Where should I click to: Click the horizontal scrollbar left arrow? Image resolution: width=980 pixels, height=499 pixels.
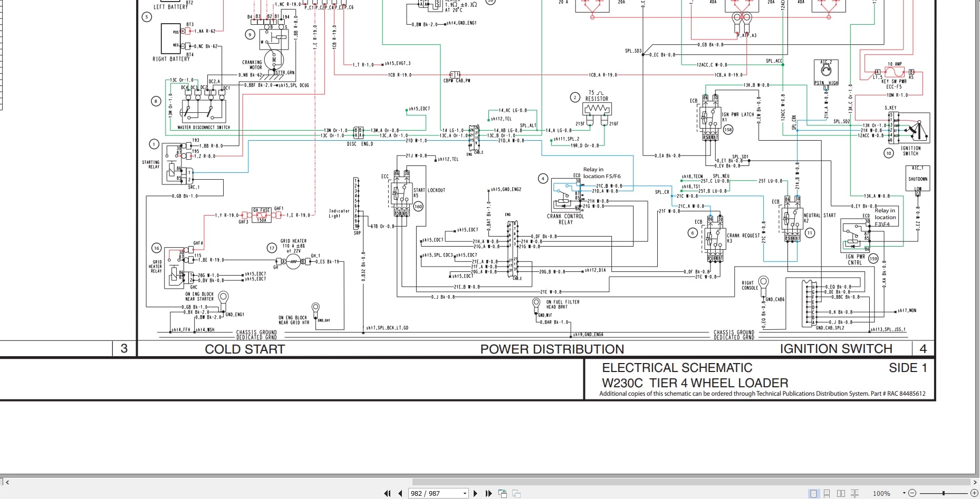click(7, 482)
